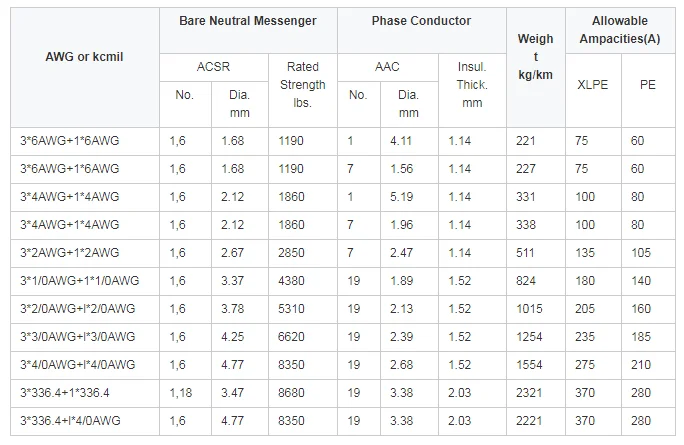Click the XLPE column header

(x=592, y=85)
